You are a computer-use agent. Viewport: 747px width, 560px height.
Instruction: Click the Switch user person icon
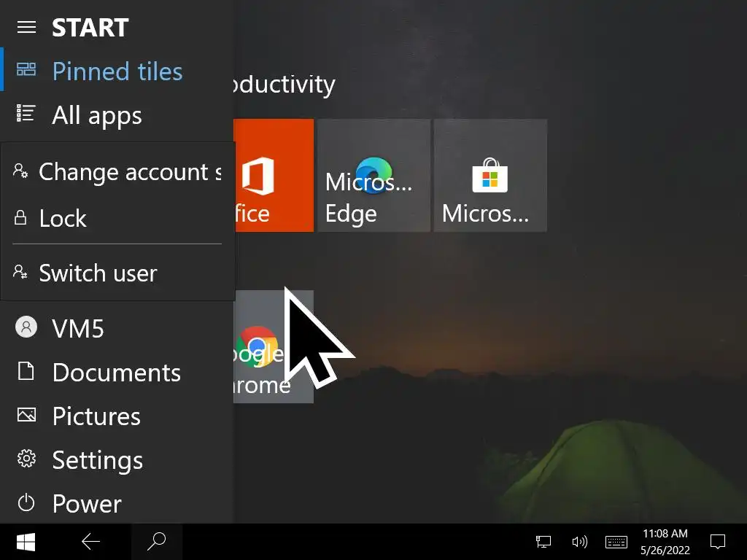coord(20,272)
